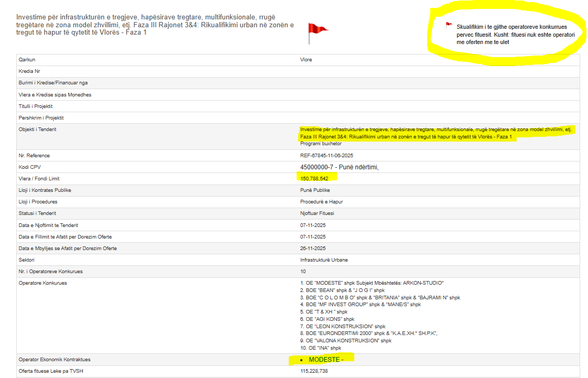Click the highlighted limit fund value 150,788,542
Viewport: 588px width, 378px height.
point(314,179)
